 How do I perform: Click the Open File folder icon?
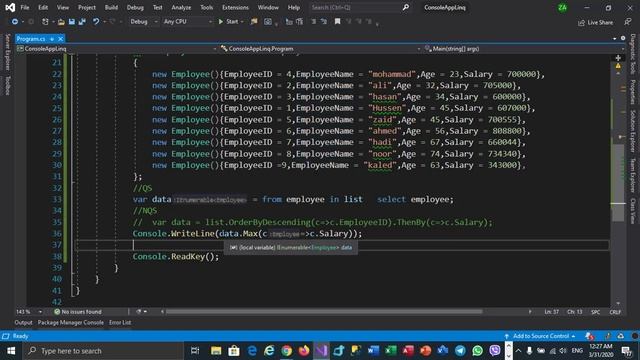coord(61,22)
